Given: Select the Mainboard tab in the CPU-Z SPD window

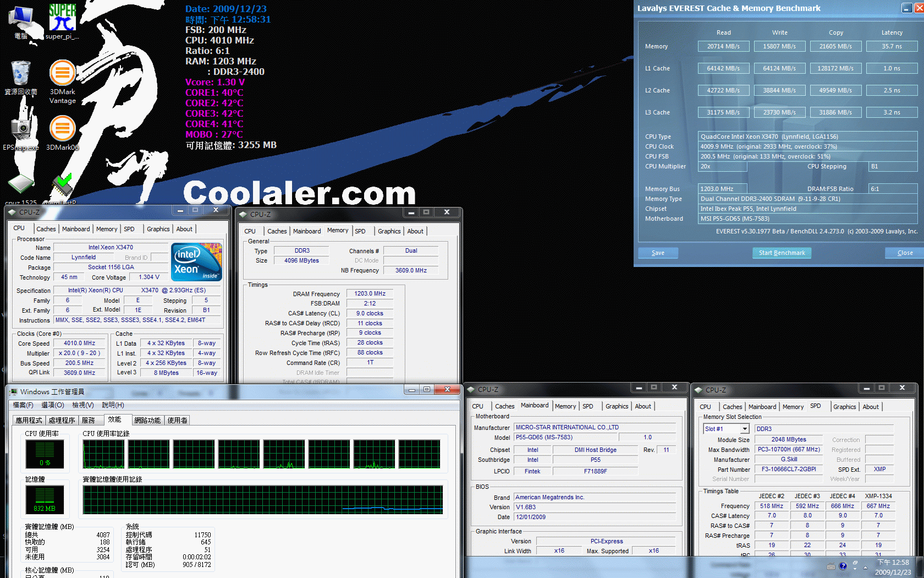Looking at the screenshot, I should tap(762, 407).
